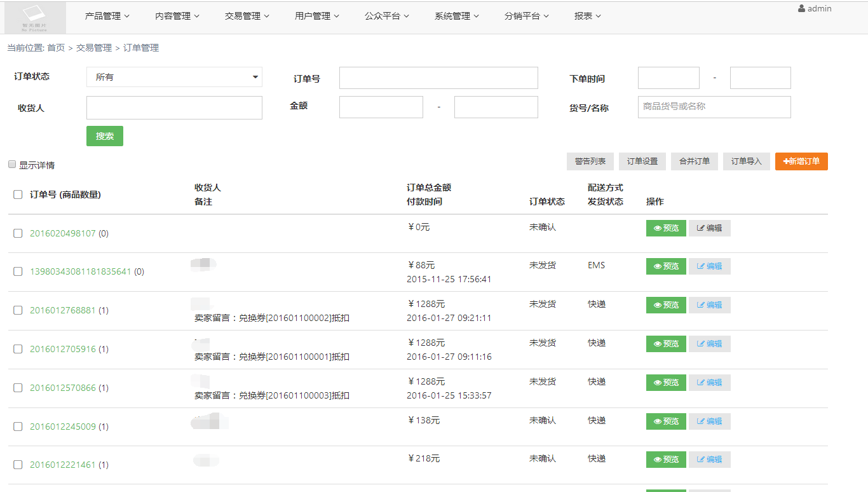Edit order 2016020498107 with pencil button

click(x=710, y=228)
